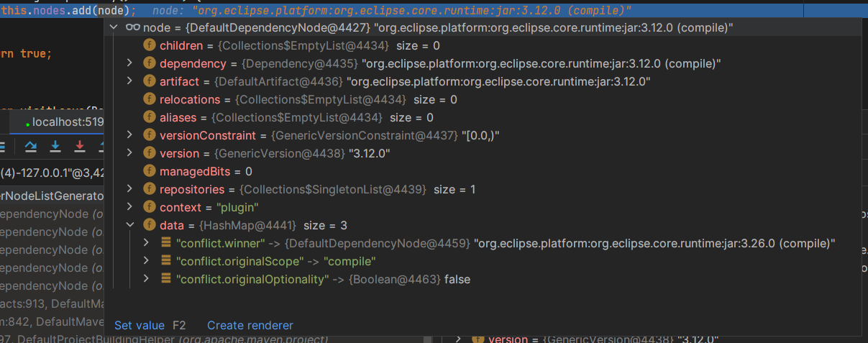This screenshot has width=868, height=343.
Task: Click the "3.12.0" version value in popup
Action: pos(370,153)
